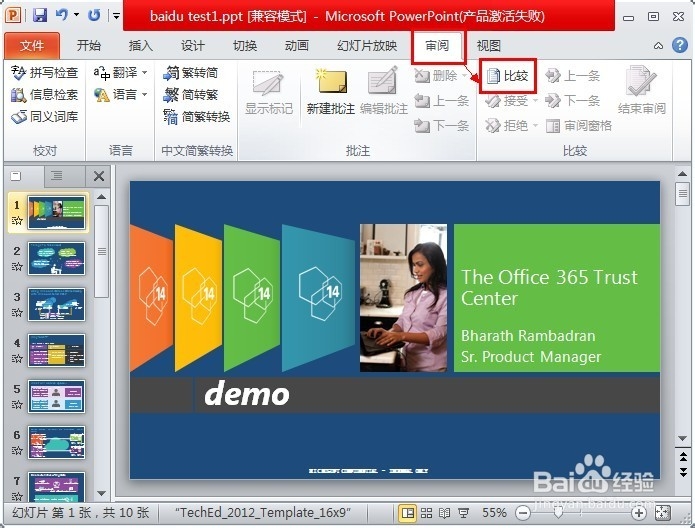The height and width of the screenshot is (528, 695).
Task: Run 拼写检查 spelling check
Action: 44,72
